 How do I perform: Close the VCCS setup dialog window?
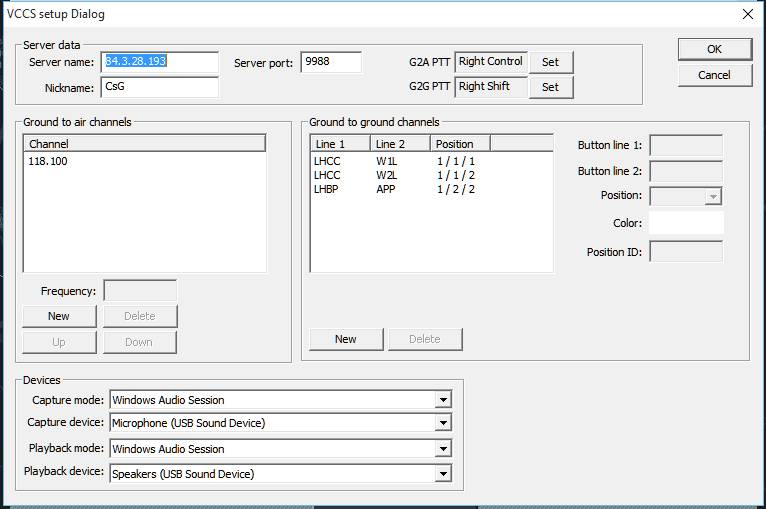tap(747, 14)
